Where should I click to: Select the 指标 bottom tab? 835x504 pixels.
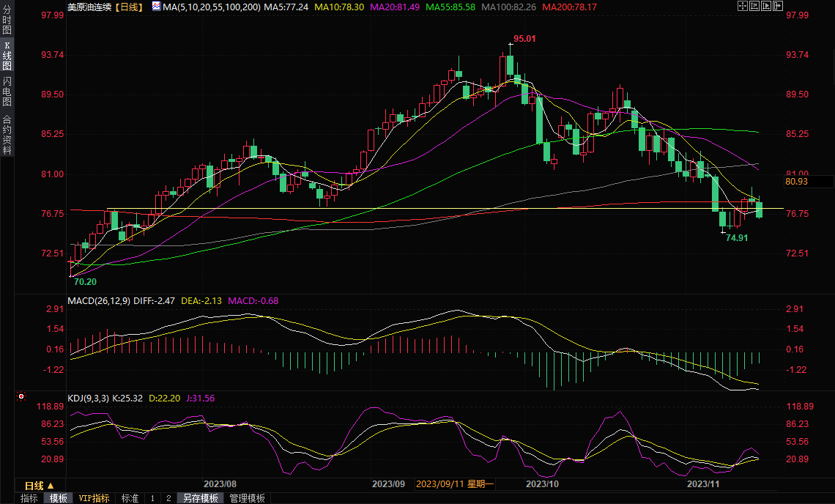click(x=29, y=498)
